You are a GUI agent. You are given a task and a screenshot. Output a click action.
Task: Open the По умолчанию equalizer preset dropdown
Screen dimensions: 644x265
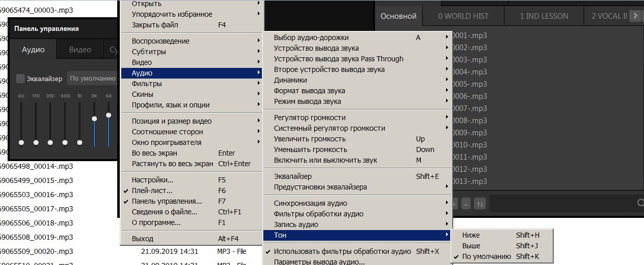click(92, 79)
